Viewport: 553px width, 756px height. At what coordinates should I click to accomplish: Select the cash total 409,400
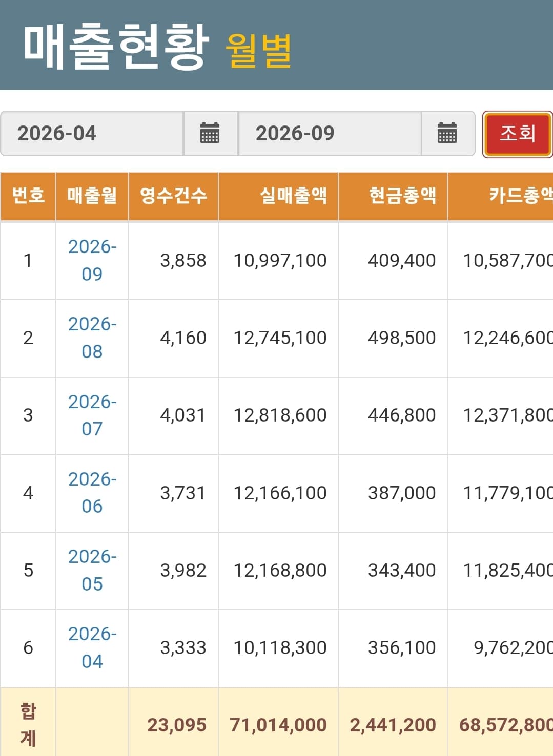(x=402, y=261)
